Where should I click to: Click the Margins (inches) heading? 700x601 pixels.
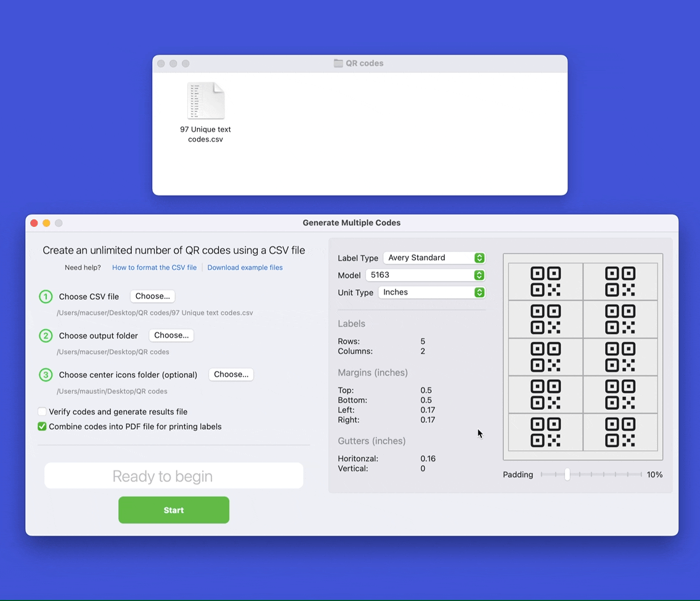(373, 372)
